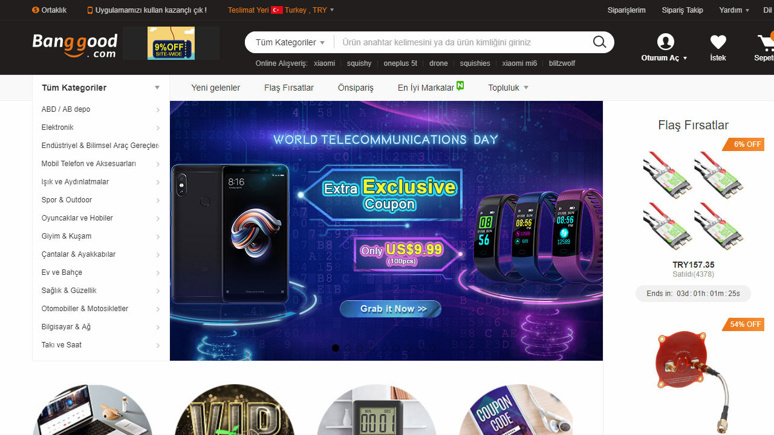The image size is (774, 435).
Task: Go to Banggood logo homepage
Action: [x=75, y=46]
